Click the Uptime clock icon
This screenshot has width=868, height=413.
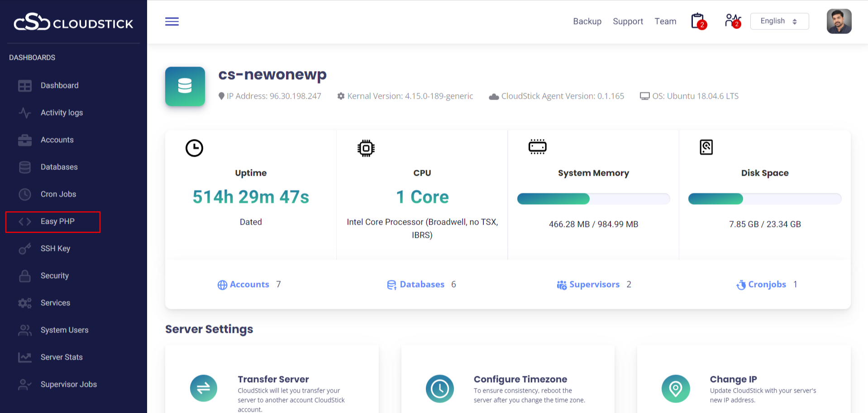coord(194,148)
